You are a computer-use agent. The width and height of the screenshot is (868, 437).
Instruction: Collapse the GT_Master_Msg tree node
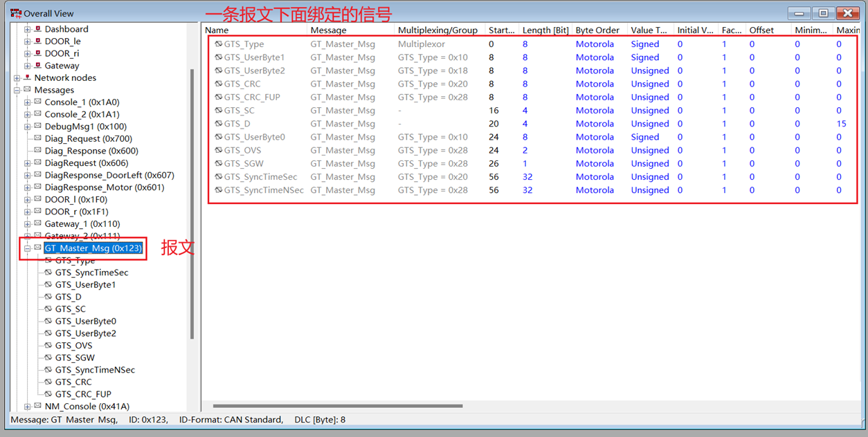pos(28,248)
